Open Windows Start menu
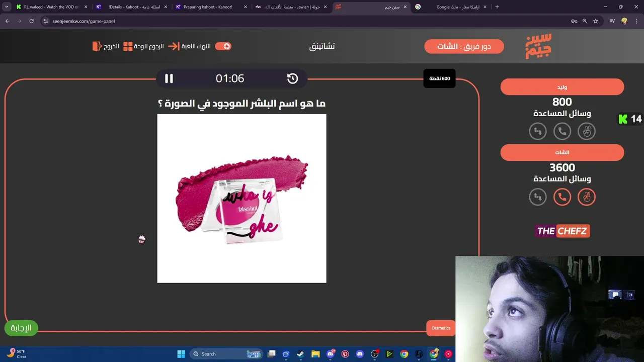 tap(181, 354)
